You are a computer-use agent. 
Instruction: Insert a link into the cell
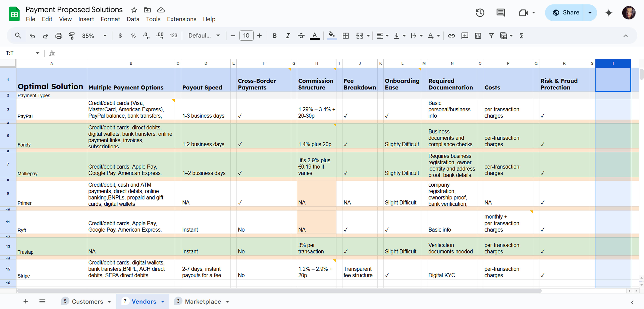(451, 36)
